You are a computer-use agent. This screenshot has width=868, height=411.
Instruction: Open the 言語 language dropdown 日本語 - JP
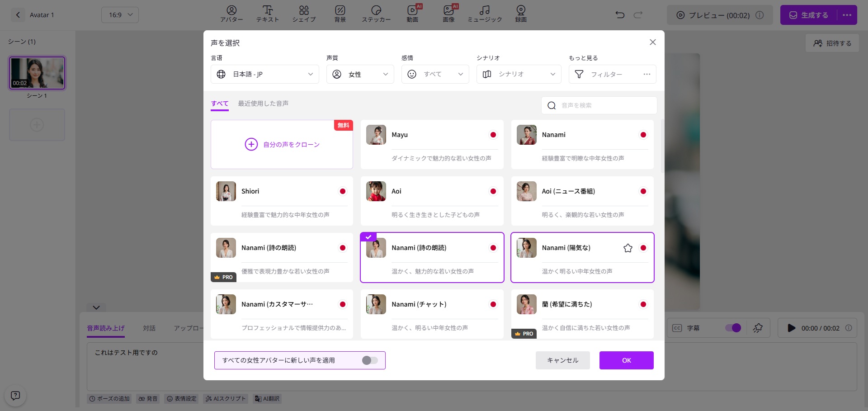click(264, 74)
